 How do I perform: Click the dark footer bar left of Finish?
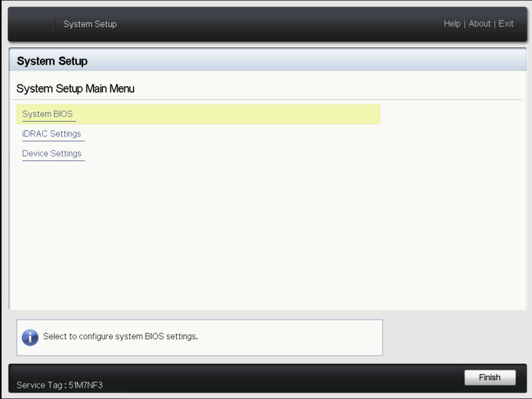tap(266, 378)
